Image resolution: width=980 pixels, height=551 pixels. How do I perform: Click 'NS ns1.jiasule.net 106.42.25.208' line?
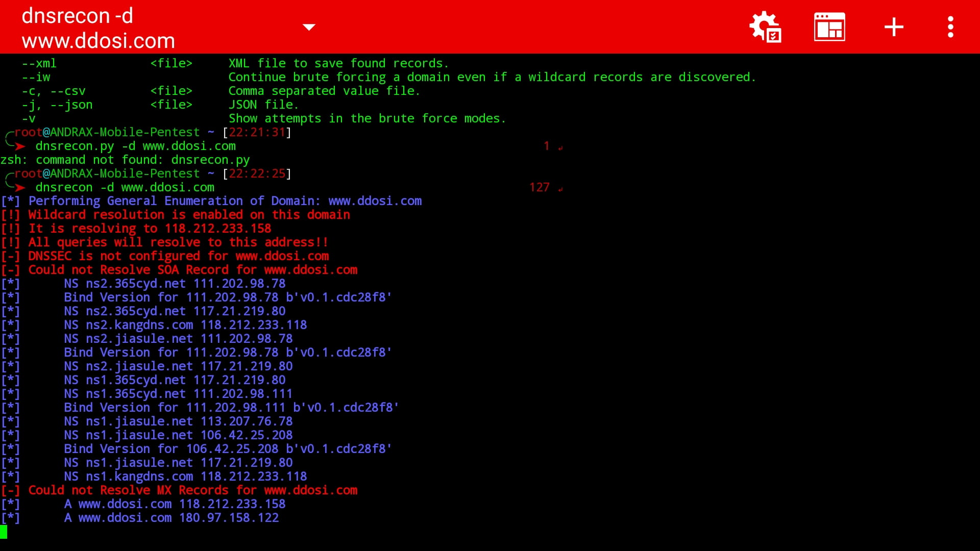tap(178, 435)
